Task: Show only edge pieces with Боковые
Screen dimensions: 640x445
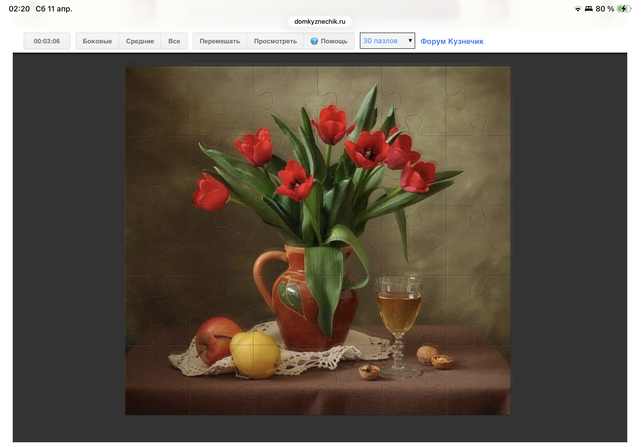Action: pos(97,42)
